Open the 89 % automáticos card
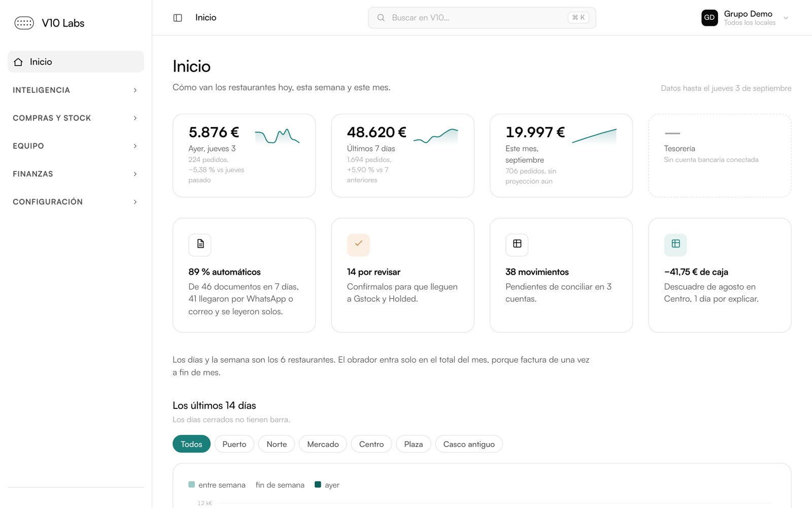 [x=244, y=275]
